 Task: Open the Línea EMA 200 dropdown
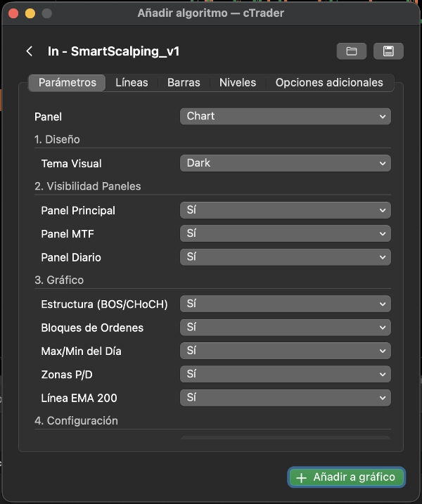coord(286,398)
